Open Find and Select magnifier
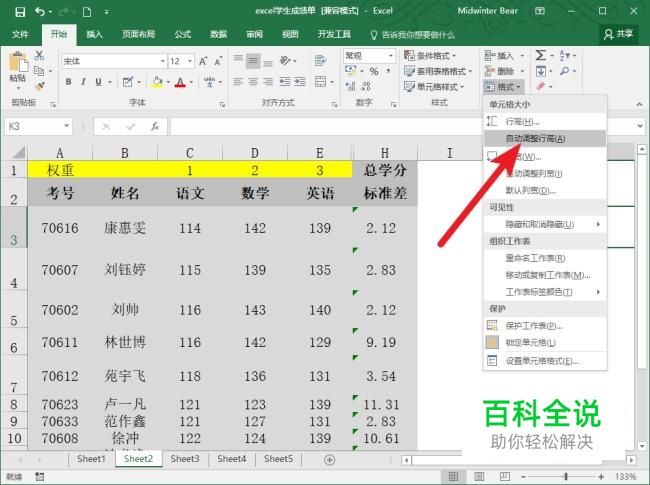 (564, 71)
